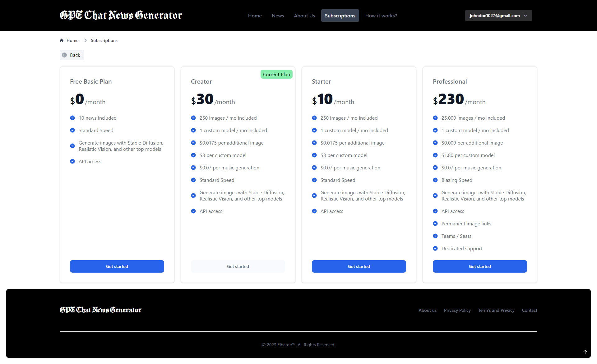
Task: Get started with the Professional plan
Action: point(479,266)
